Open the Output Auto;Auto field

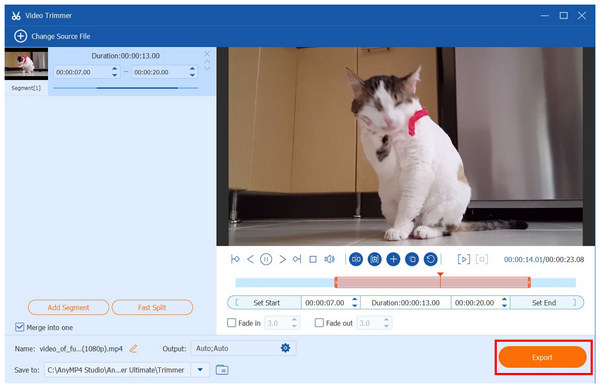click(243, 348)
